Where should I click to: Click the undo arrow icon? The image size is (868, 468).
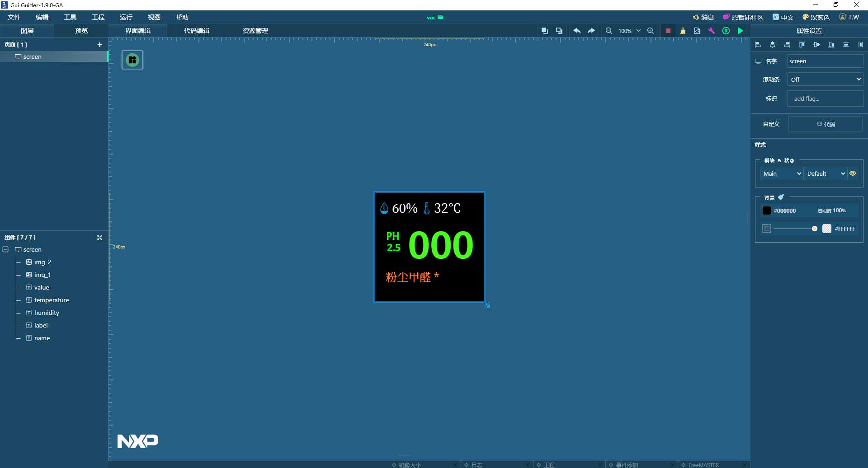[576, 31]
